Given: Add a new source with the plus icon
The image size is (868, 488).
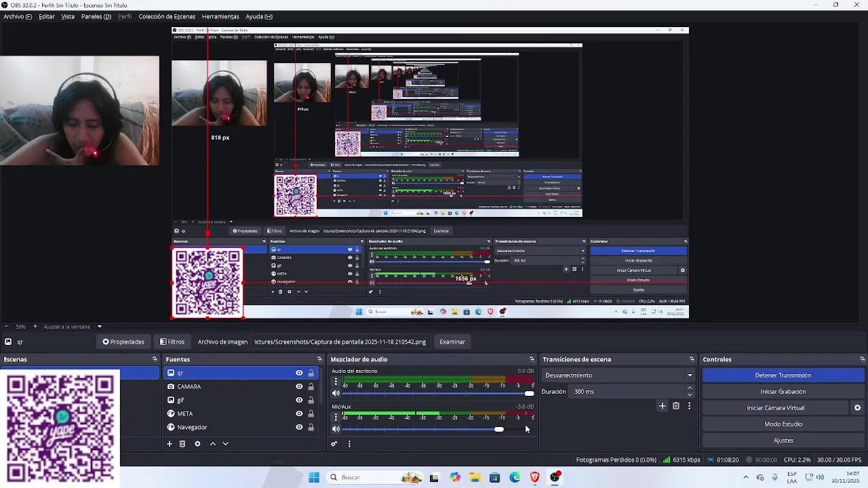Looking at the screenshot, I should pos(170,444).
